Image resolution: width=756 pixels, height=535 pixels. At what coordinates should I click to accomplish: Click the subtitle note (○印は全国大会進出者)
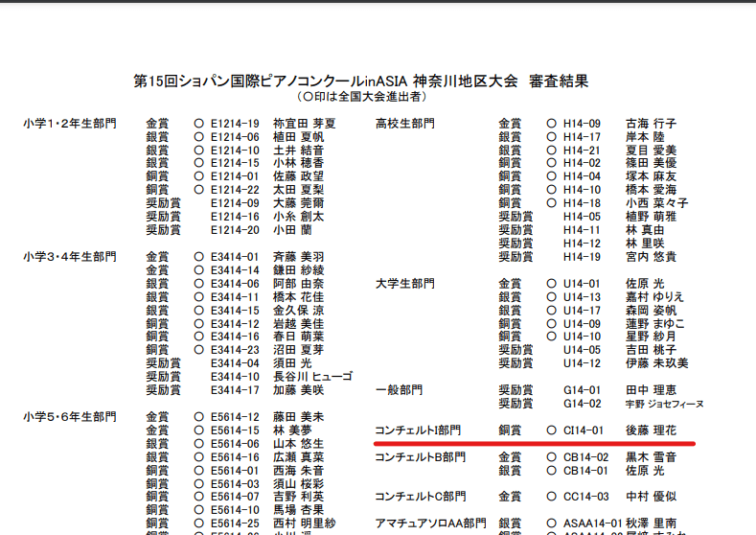360,97
